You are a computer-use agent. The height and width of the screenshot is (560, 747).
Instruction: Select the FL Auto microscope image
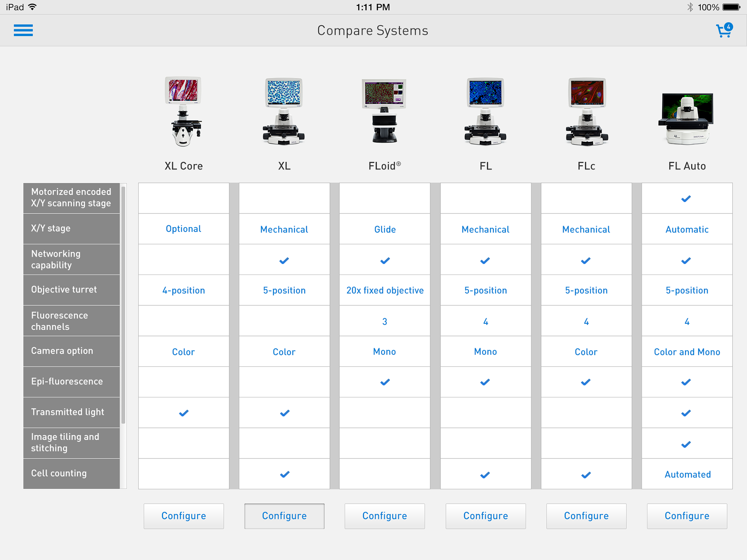coord(686,119)
